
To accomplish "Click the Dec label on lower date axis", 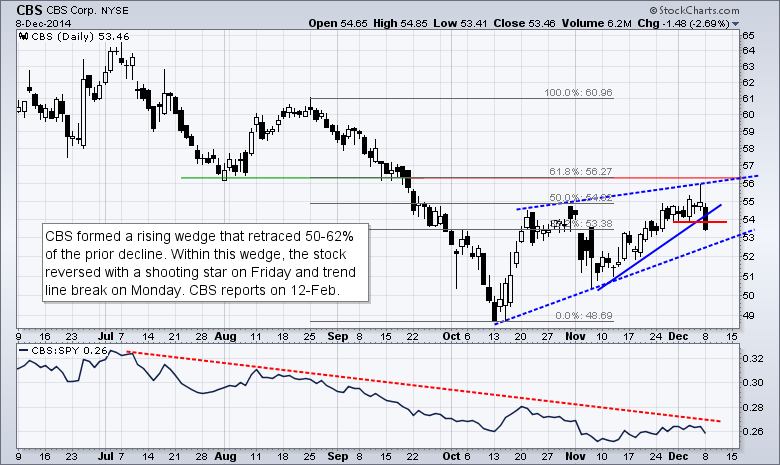I will [678, 456].
